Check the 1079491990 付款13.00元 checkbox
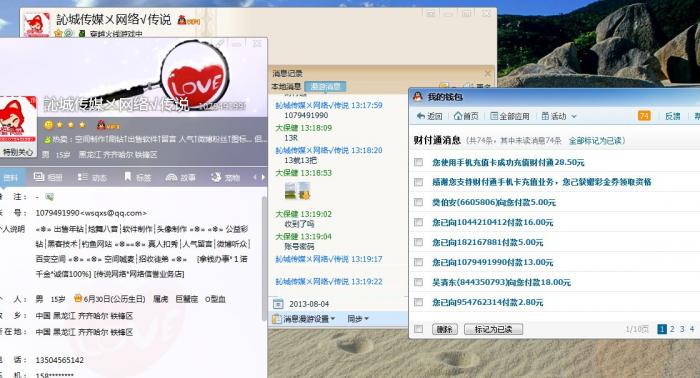700x378 pixels. pos(418,262)
